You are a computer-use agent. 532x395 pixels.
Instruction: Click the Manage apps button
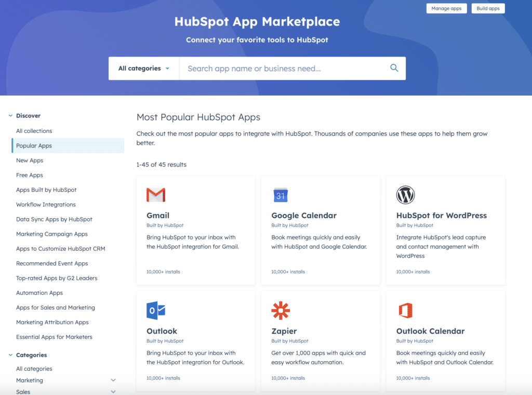click(x=446, y=8)
